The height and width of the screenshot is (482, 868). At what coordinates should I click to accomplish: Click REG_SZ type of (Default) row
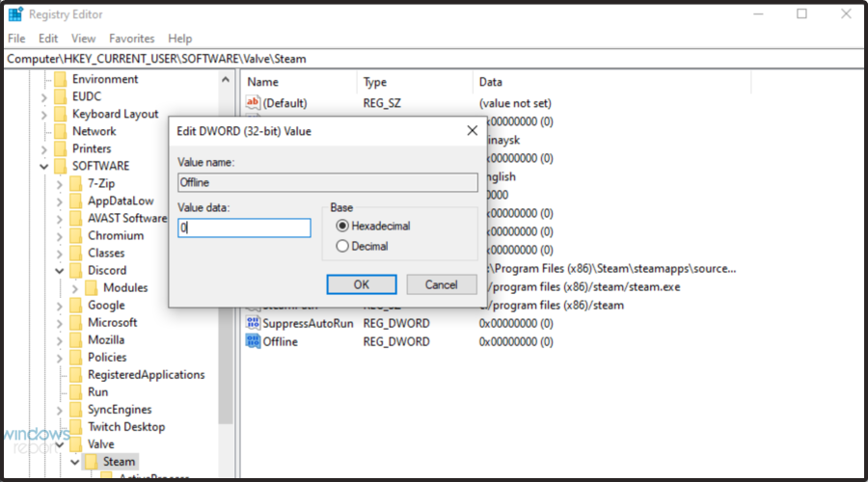pos(382,103)
